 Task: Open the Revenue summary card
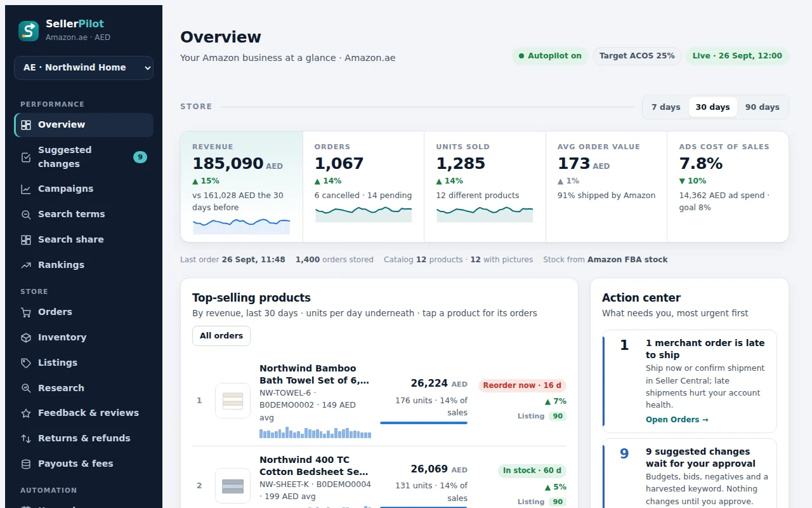point(242,187)
